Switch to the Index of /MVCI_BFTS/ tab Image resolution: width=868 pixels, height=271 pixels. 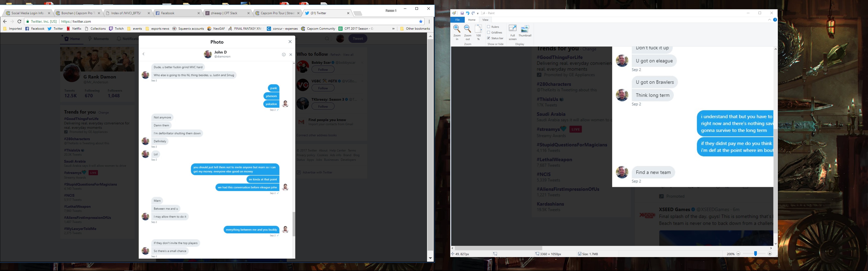128,13
